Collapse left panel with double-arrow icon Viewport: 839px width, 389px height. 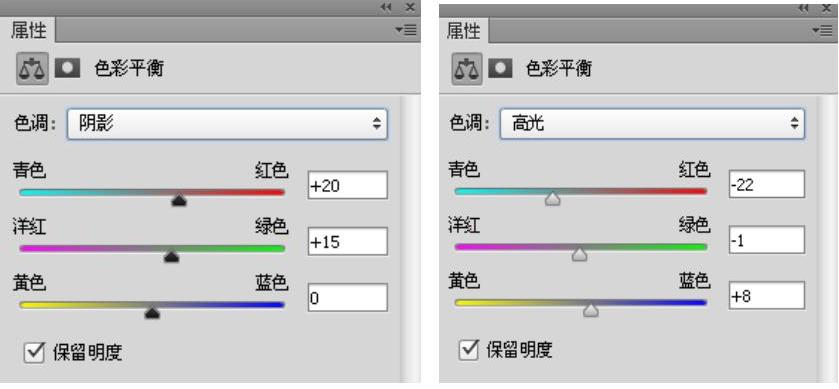coord(386,7)
